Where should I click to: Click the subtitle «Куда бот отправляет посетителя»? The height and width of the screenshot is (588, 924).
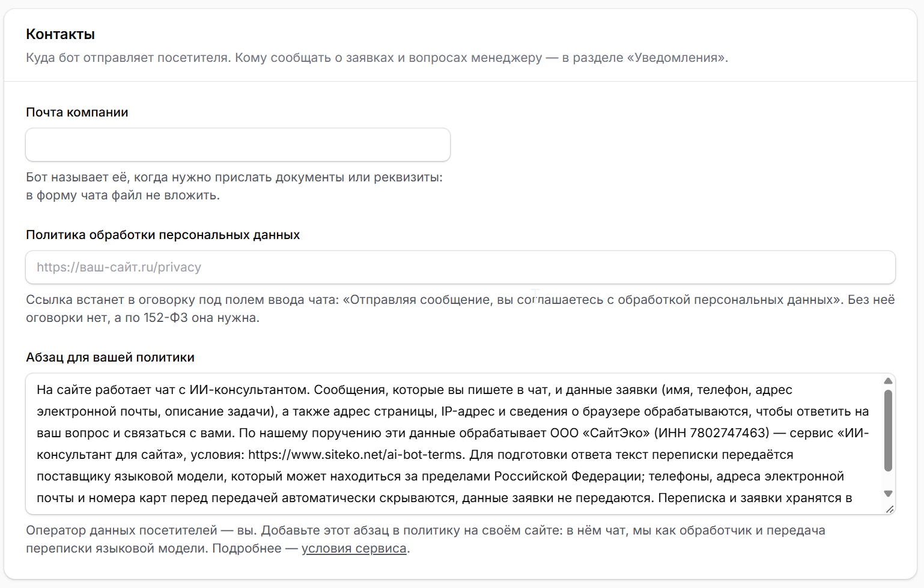pyautogui.click(x=127, y=58)
